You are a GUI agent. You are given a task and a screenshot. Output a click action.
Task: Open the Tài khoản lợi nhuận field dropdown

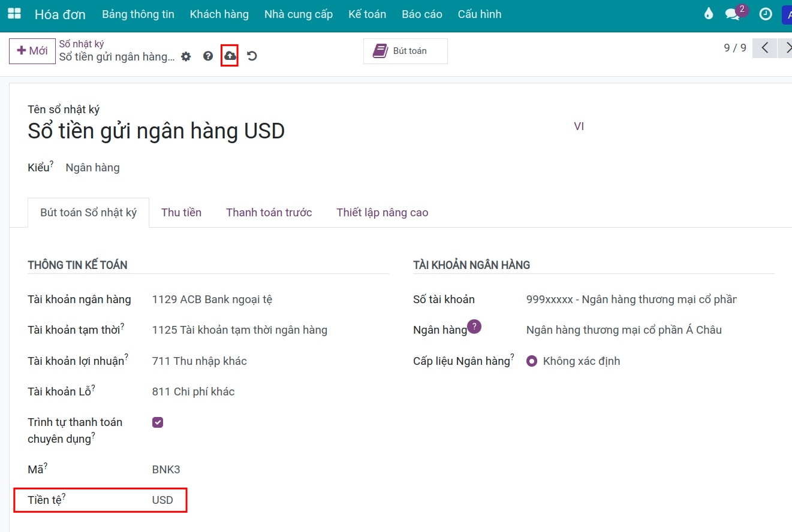[x=270, y=361]
